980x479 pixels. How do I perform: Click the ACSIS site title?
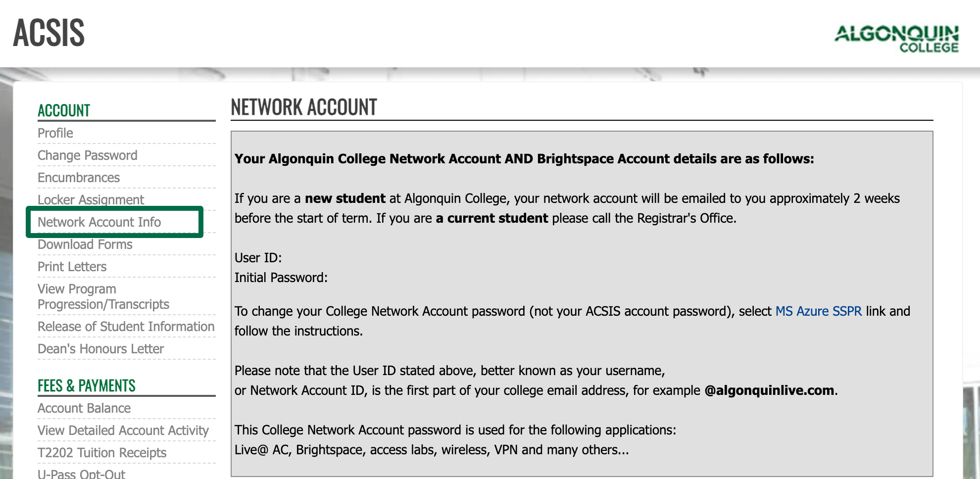coord(49,33)
